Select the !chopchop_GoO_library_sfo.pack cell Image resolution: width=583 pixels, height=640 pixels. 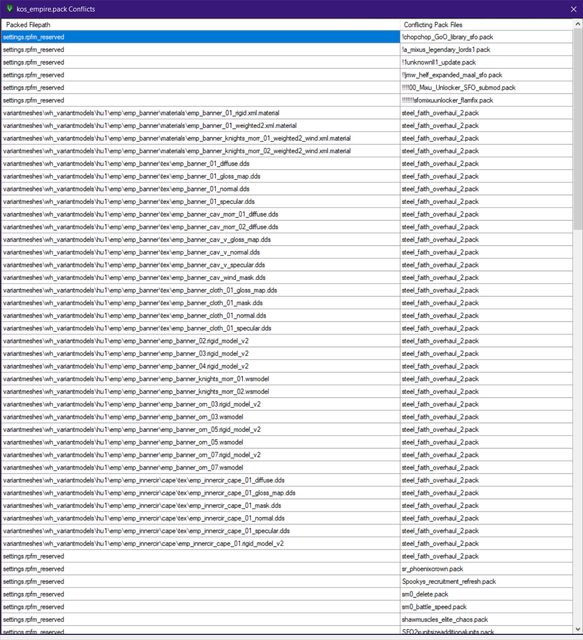486,37
